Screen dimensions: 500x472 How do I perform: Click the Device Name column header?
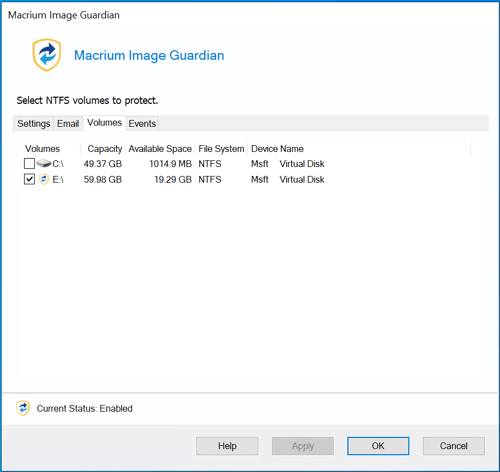click(277, 149)
